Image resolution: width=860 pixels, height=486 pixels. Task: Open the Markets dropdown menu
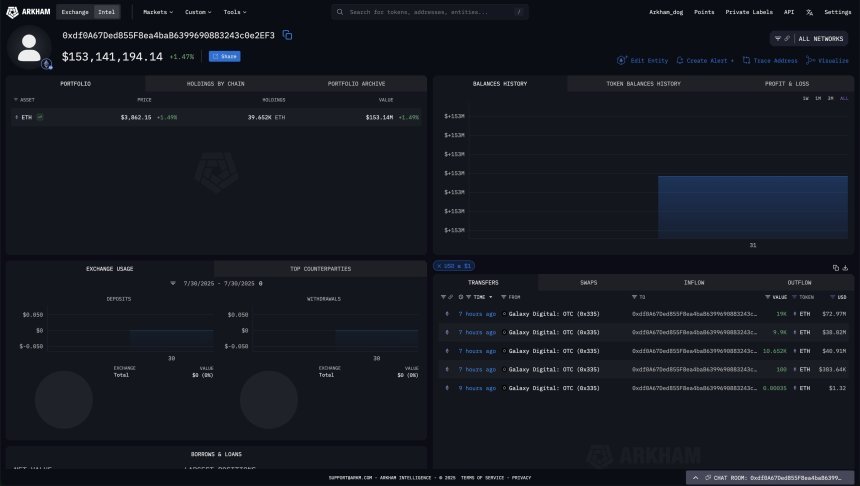(x=157, y=12)
